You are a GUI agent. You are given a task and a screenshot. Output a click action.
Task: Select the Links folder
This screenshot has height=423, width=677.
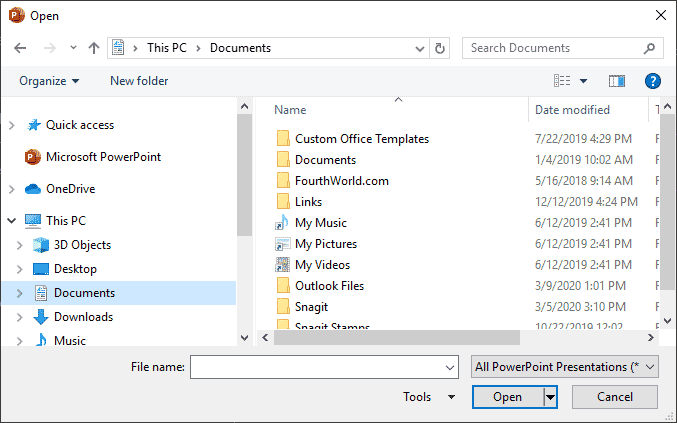coord(308,202)
